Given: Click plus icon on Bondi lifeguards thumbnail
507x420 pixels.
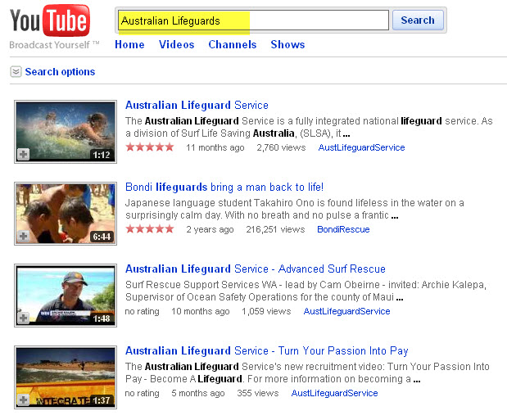Looking at the screenshot, I should [x=23, y=236].
